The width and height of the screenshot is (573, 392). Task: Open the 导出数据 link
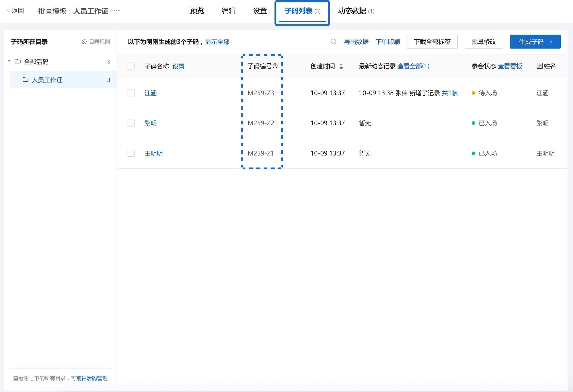coord(356,42)
